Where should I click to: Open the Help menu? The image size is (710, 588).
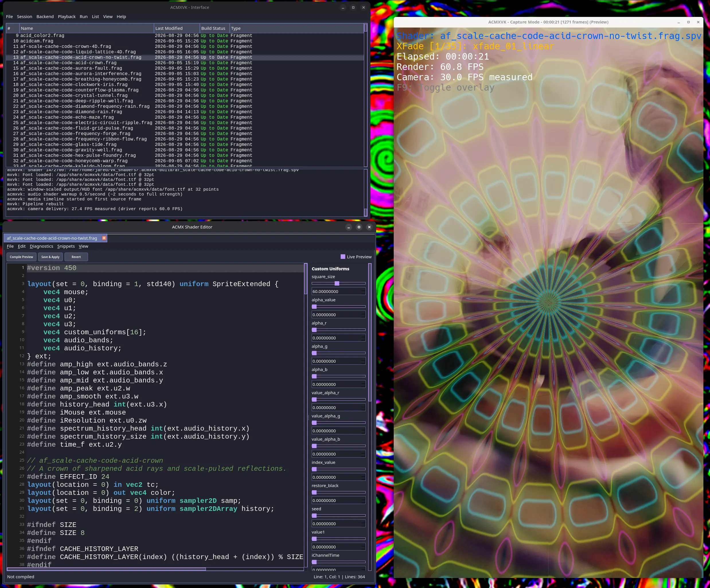pos(121,17)
